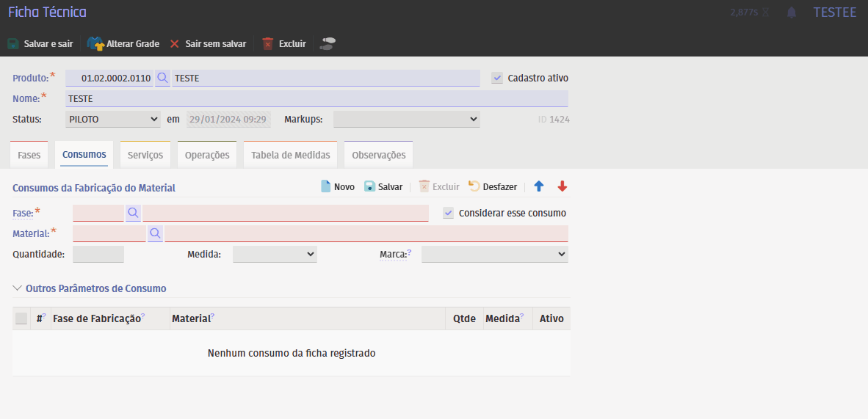This screenshot has height=419, width=868.
Task: Move consumo down with red arrow
Action: coord(563,186)
